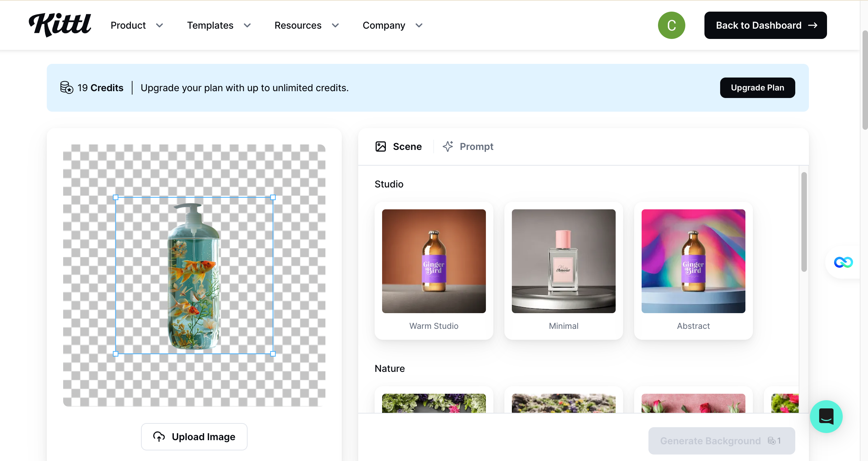Click the page vertical scrollbar
868x461 pixels.
point(865,80)
